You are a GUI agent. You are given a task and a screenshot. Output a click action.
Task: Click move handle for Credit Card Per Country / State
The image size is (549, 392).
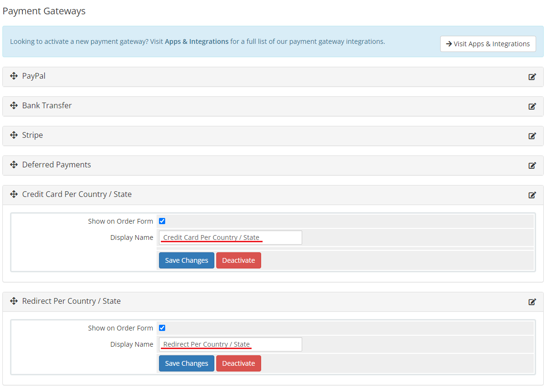[x=14, y=194]
